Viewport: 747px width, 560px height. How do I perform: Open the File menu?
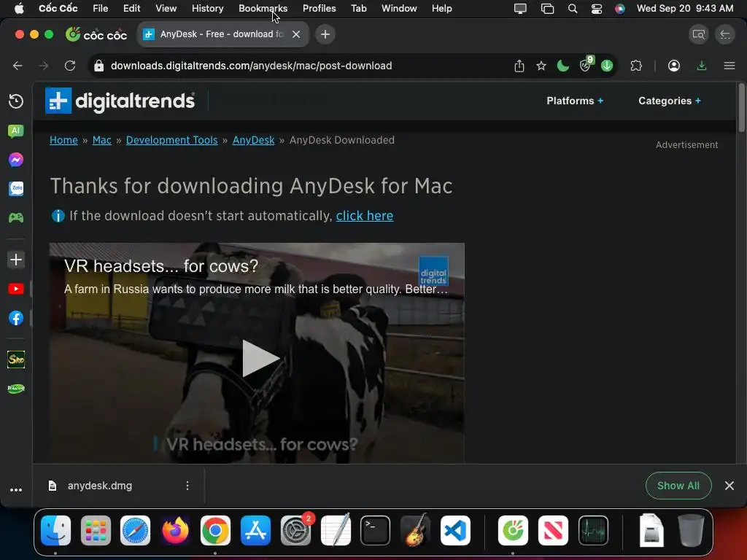coord(100,9)
